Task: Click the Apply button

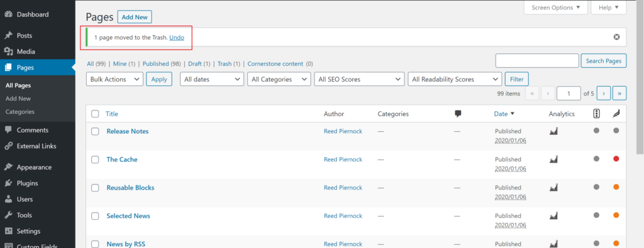Action: tap(159, 79)
